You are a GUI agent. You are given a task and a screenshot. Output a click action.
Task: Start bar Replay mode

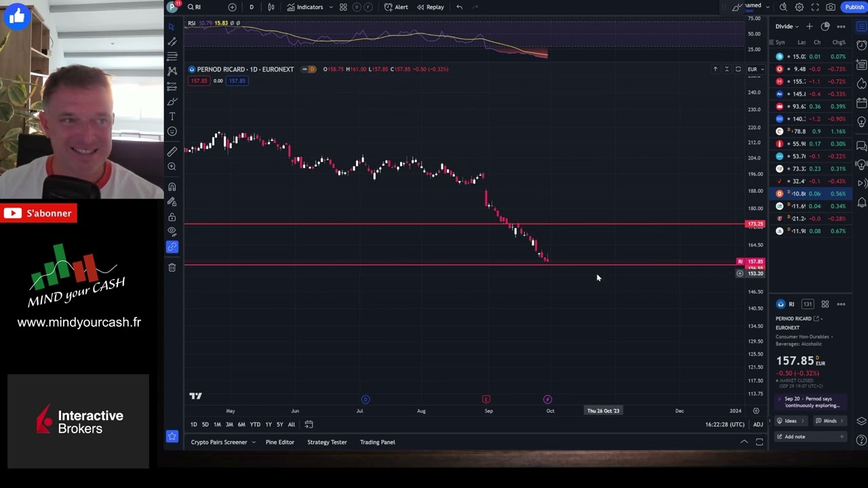click(431, 7)
